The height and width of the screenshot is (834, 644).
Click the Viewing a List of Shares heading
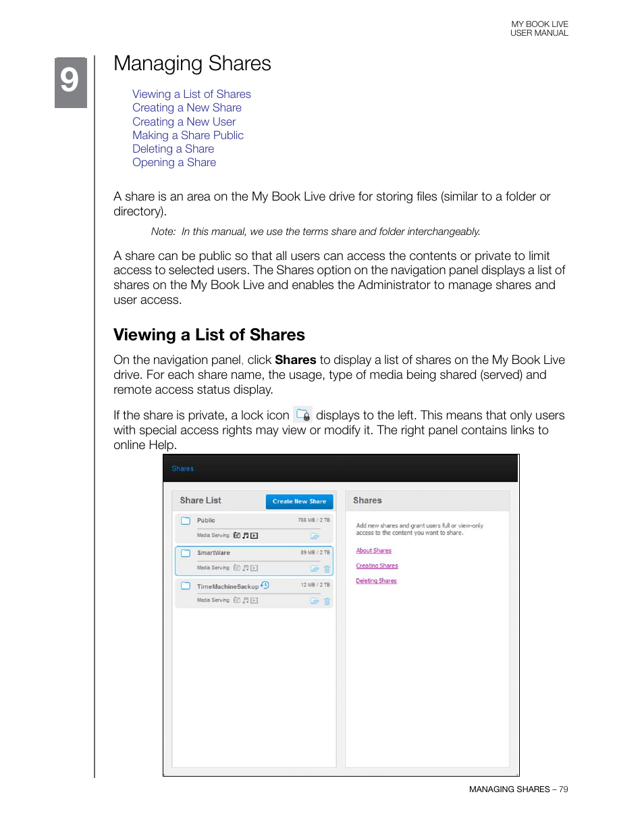click(x=209, y=335)
